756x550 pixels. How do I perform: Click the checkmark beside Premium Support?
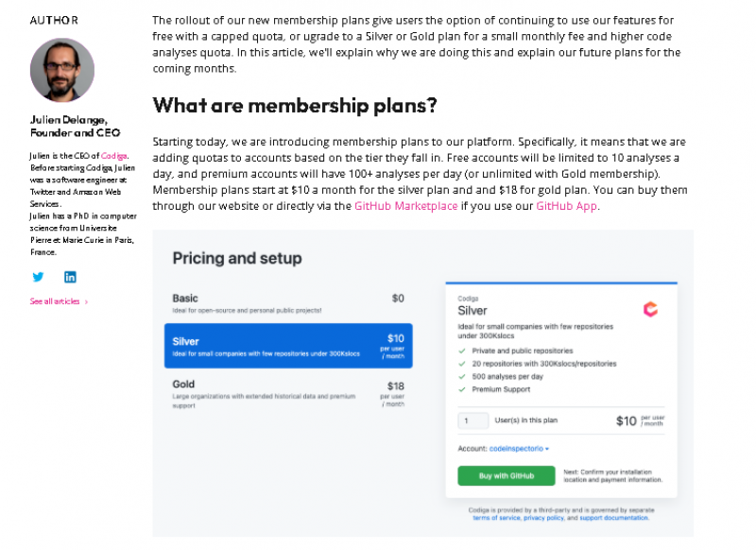point(461,389)
